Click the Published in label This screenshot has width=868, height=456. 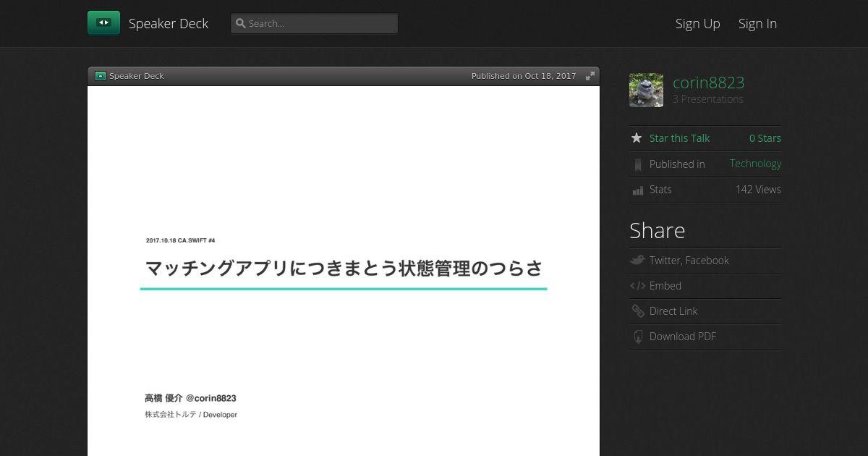(x=677, y=164)
